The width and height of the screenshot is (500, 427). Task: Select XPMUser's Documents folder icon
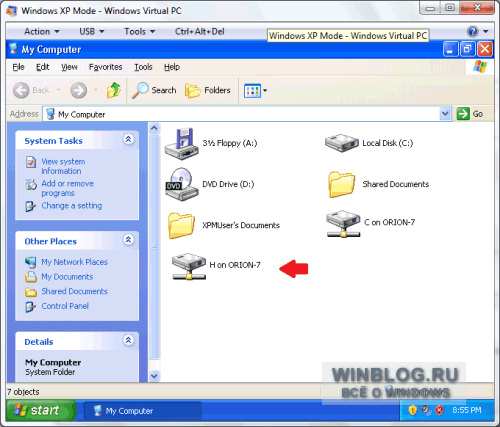[181, 226]
